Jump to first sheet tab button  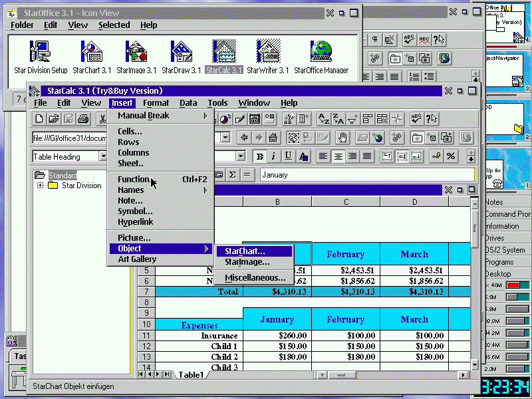(141, 374)
